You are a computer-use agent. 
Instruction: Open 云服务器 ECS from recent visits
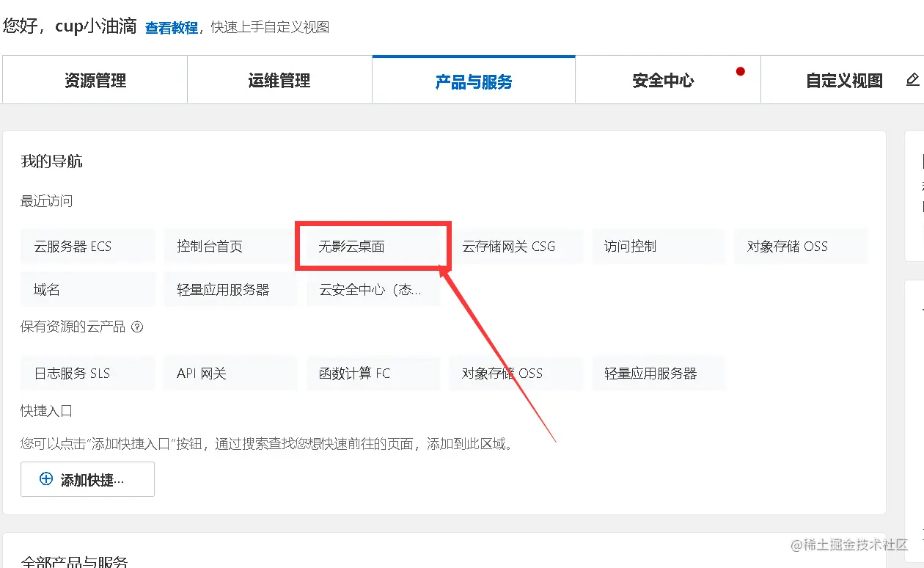click(x=88, y=247)
